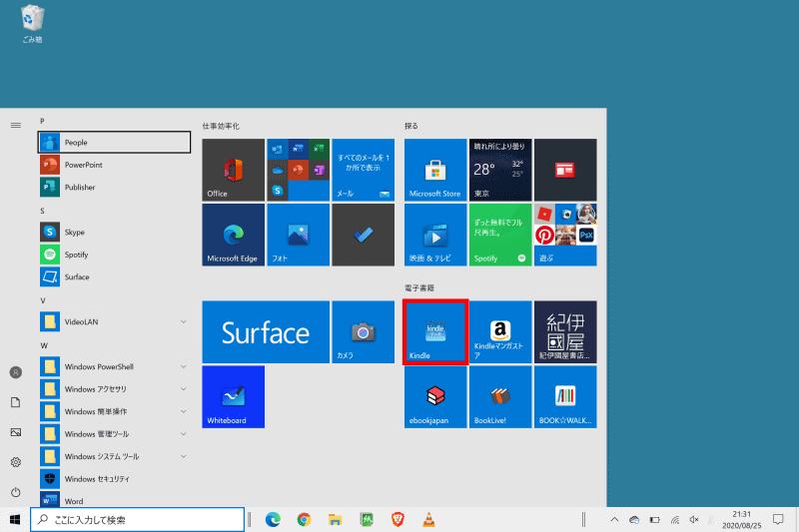Open Settings gear in Start sidebar
Screen dimensions: 799x532
[x=16, y=462]
